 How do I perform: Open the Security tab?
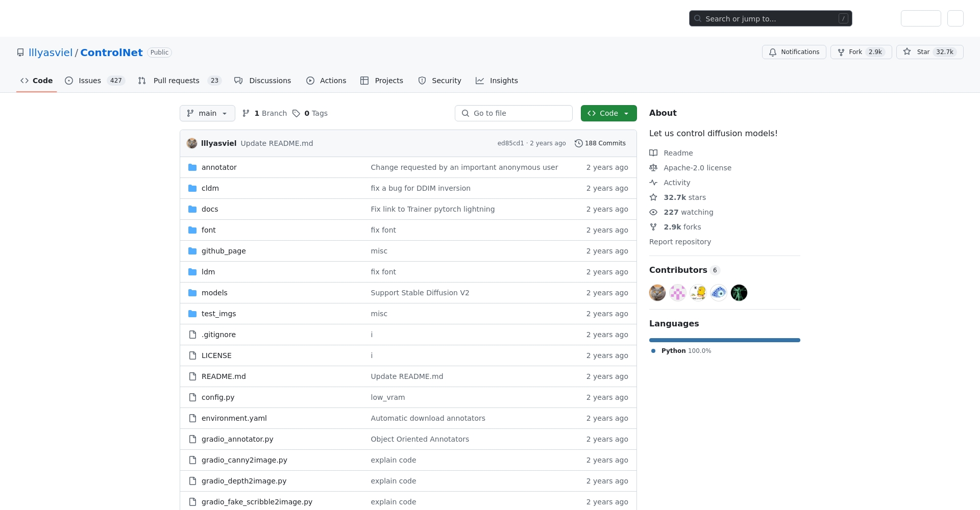439,81
